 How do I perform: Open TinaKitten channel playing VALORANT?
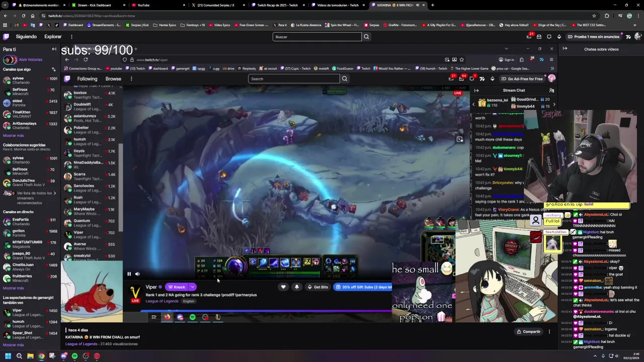(30, 114)
